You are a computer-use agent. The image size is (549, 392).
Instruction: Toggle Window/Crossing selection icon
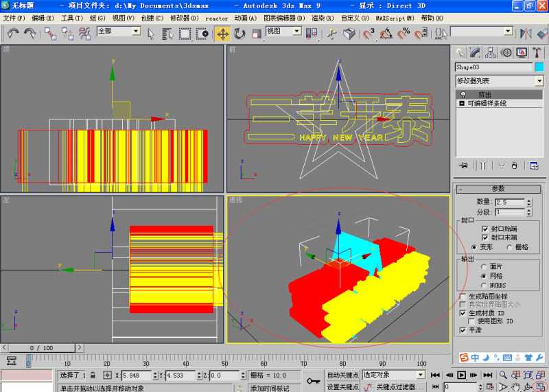click(x=202, y=34)
